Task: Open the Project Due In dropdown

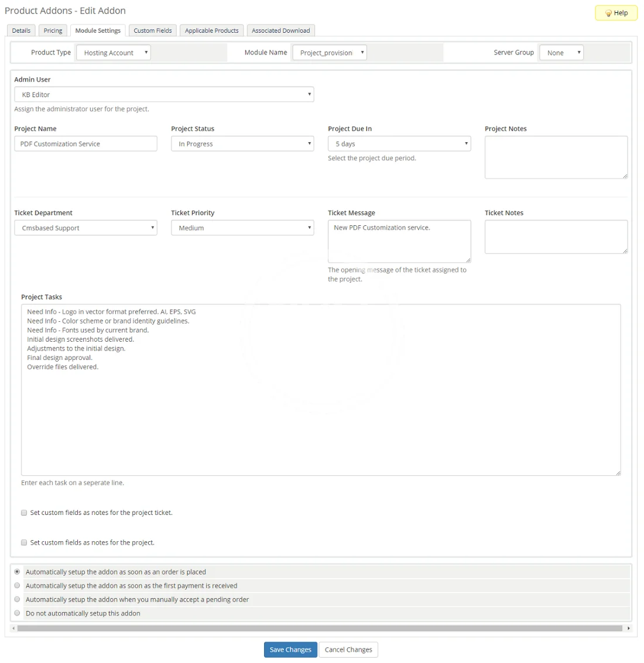Action: coord(399,144)
